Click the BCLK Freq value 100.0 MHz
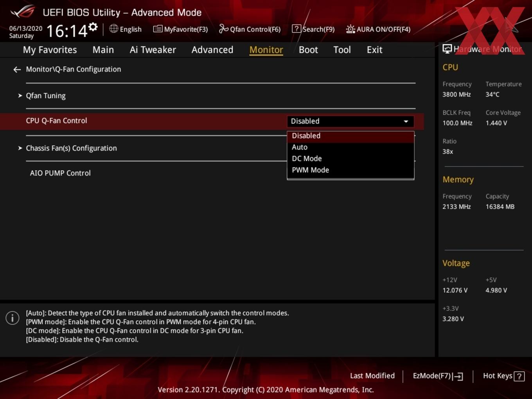This screenshot has width=532, height=399. (457, 123)
